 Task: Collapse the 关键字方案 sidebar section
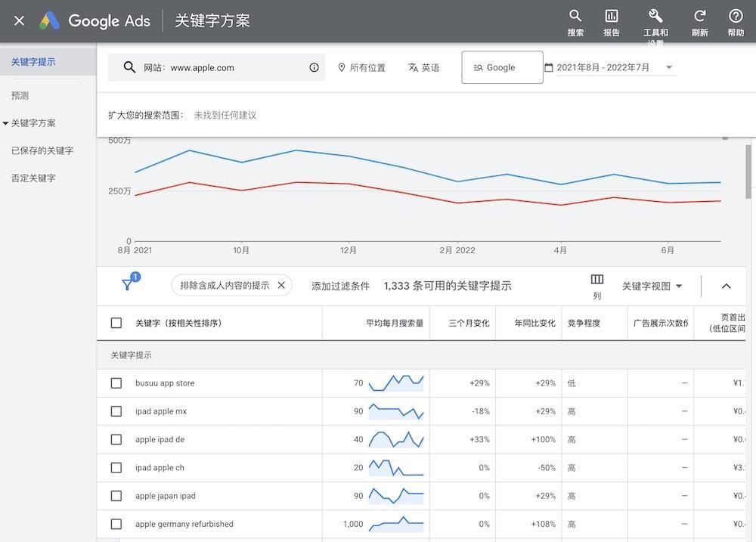click(x=5, y=123)
